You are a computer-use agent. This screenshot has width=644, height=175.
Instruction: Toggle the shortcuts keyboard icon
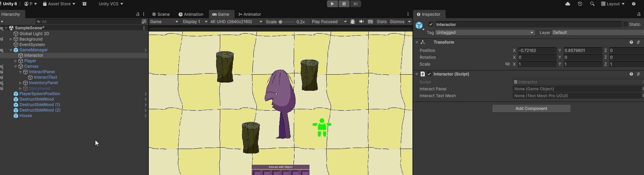pos(370,22)
